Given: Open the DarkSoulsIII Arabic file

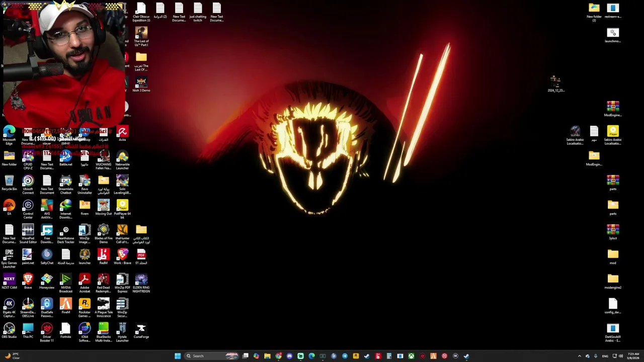Looking at the screenshot, I should click(x=613, y=333).
